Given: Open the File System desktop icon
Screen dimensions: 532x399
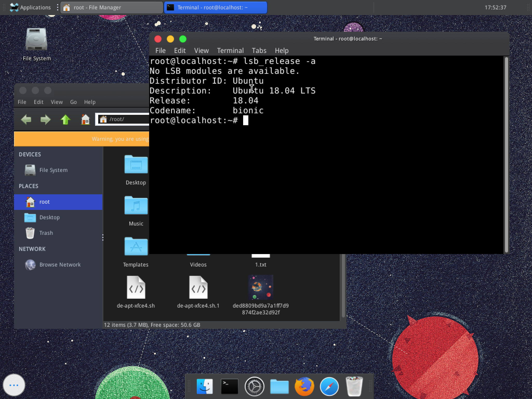Looking at the screenshot, I should (x=36, y=44).
